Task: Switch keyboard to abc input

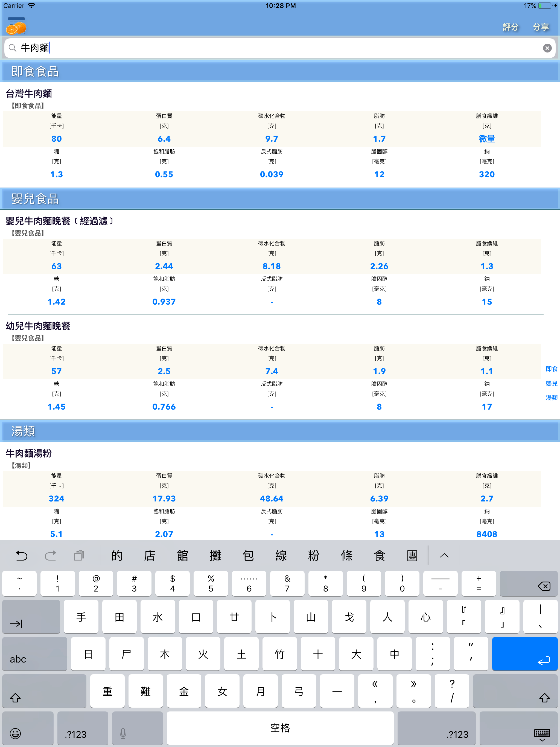Action: pos(35,654)
